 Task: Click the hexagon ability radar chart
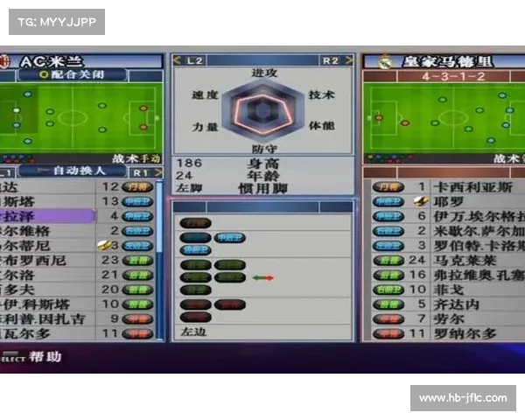pos(261,111)
